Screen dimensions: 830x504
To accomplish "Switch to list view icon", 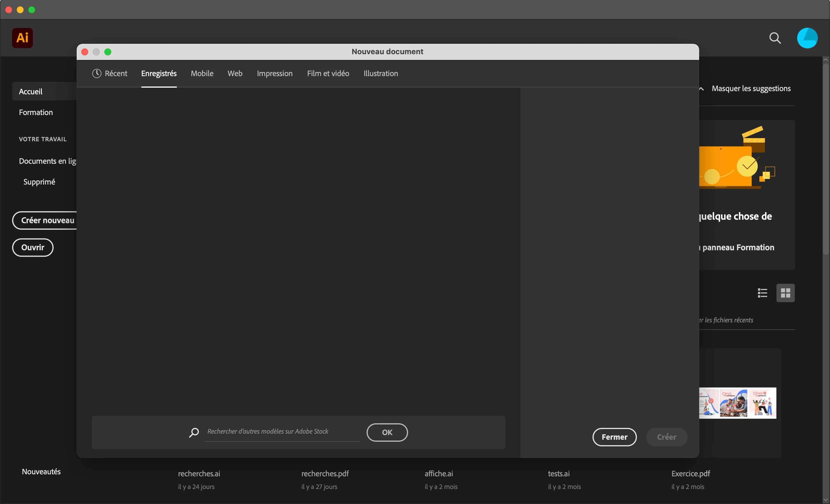I will [x=762, y=293].
